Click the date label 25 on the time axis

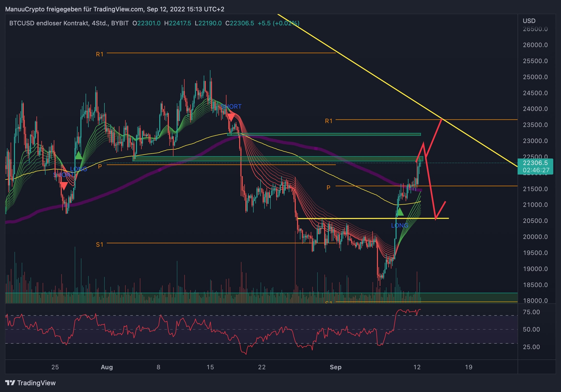tap(55, 367)
